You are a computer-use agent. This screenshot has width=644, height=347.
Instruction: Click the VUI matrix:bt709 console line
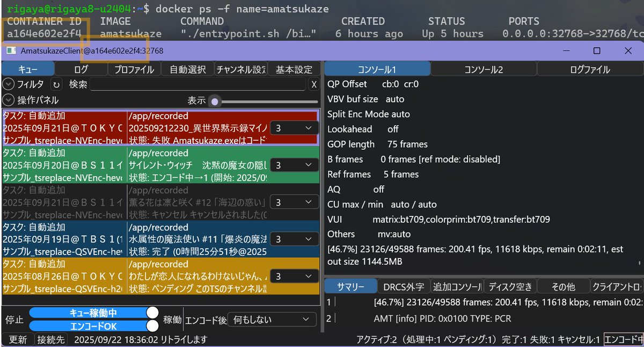pyautogui.click(x=438, y=219)
